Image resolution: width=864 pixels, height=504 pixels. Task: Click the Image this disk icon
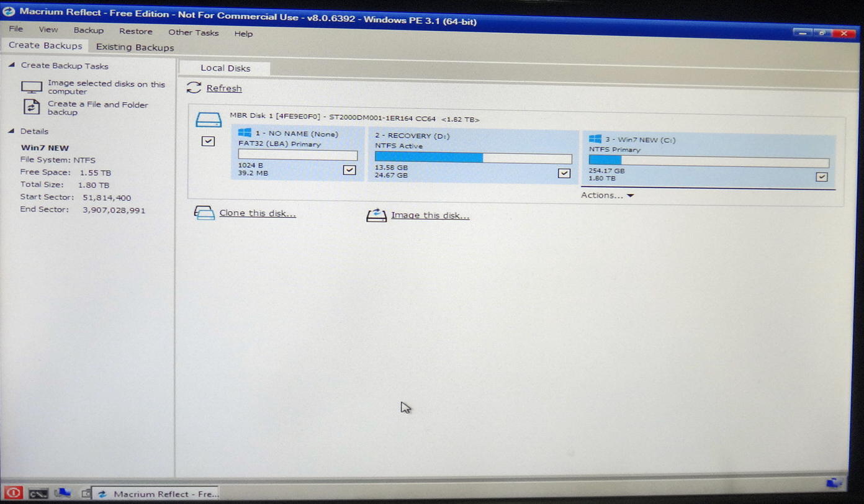(x=376, y=215)
